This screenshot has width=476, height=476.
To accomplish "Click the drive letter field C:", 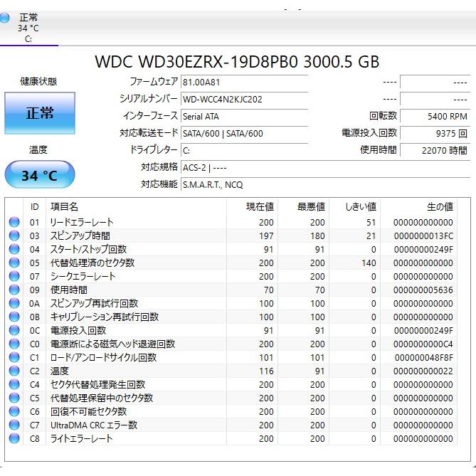I will (x=244, y=150).
